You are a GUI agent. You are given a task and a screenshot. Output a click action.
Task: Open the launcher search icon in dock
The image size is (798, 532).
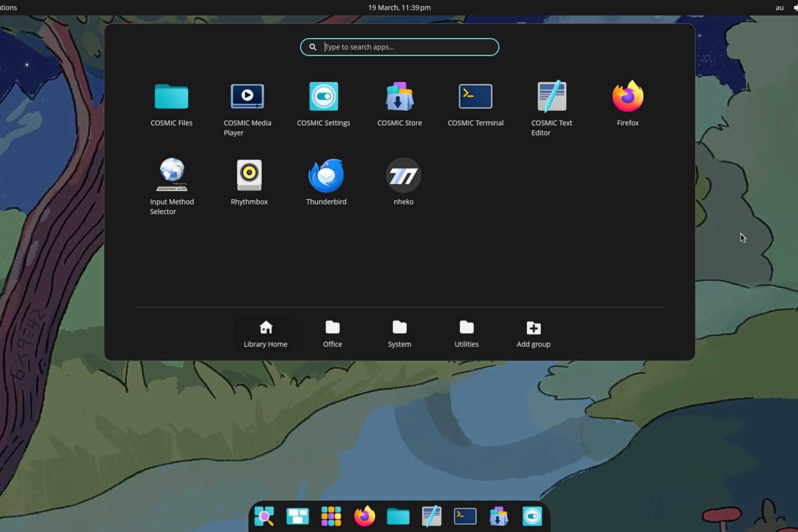point(264,517)
